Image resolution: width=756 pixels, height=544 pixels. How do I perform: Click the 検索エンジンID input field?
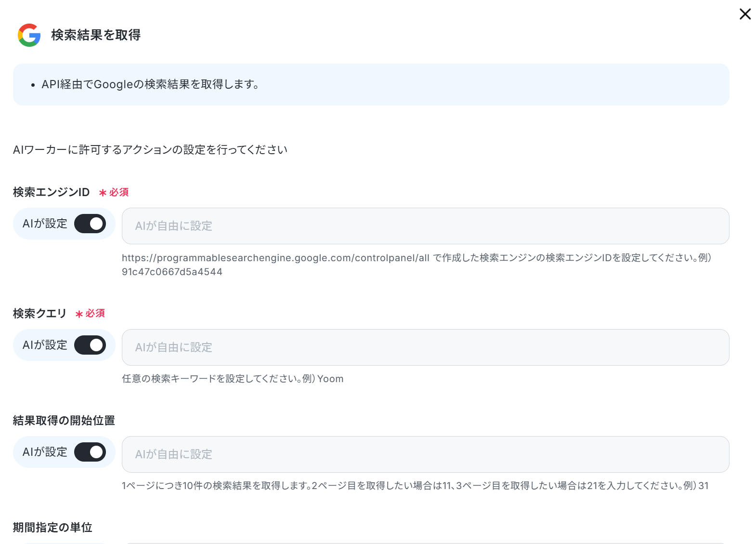point(425,226)
